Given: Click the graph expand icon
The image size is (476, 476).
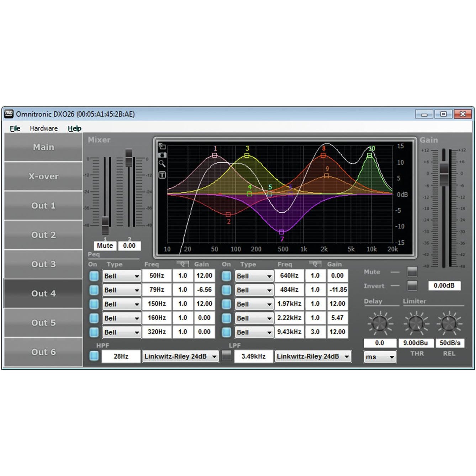Looking at the screenshot, I should 162,146.
